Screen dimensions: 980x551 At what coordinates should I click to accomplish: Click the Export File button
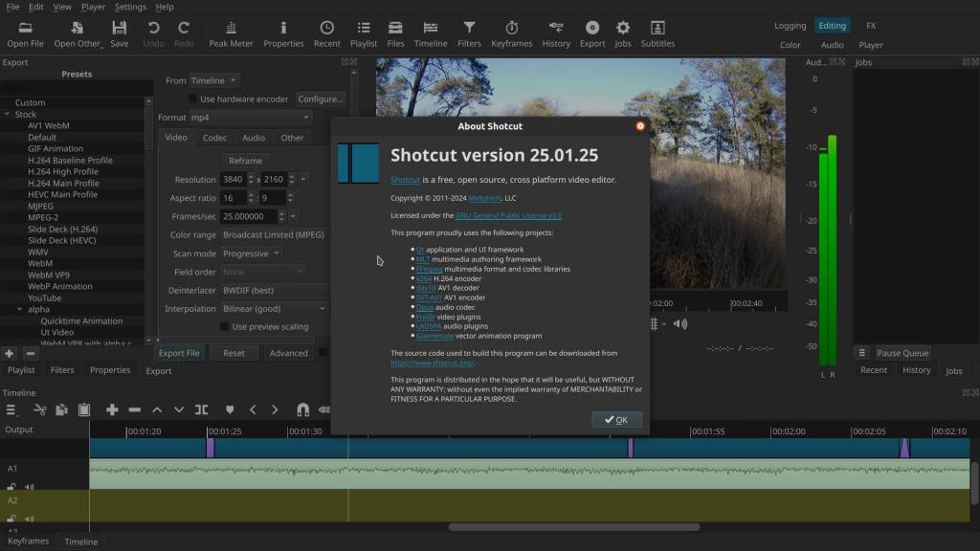coord(179,353)
